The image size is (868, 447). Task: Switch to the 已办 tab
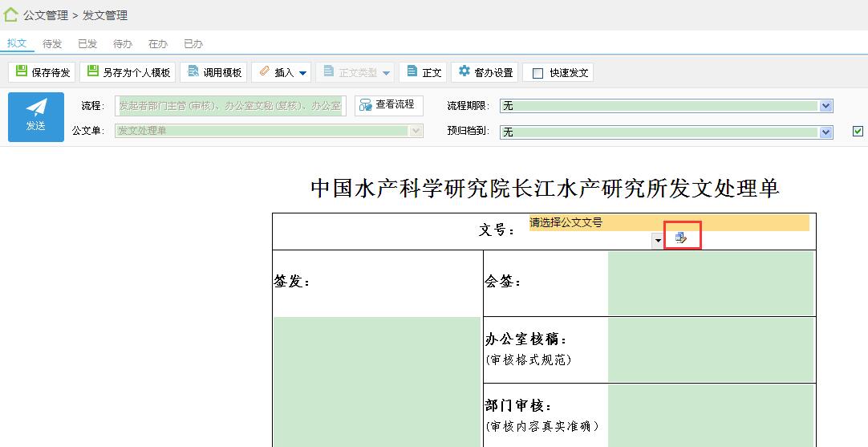pyautogui.click(x=193, y=44)
